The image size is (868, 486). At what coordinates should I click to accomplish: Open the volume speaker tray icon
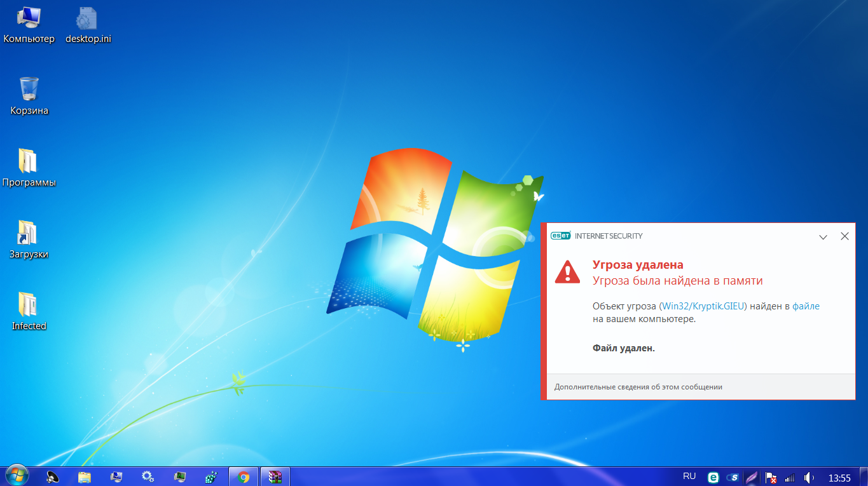(809, 478)
